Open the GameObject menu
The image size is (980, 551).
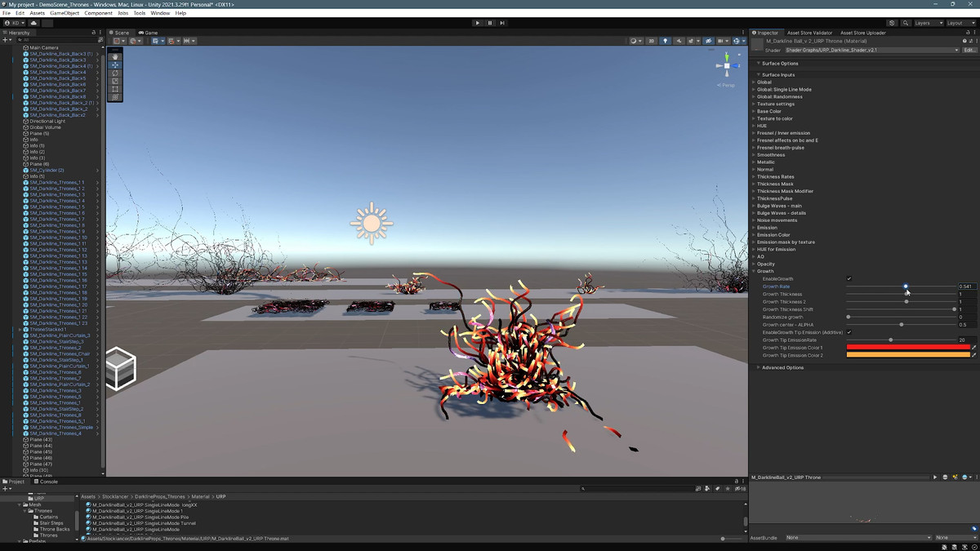pyautogui.click(x=65, y=13)
